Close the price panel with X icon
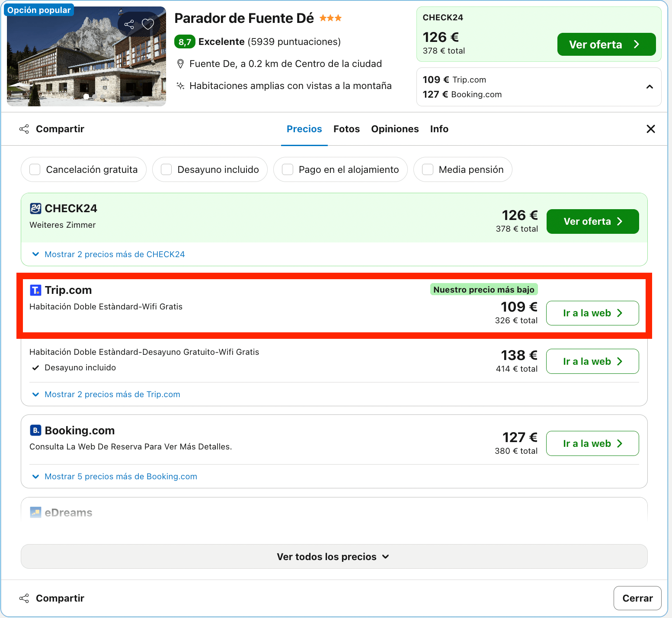The width and height of the screenshot is (672, 618). coord(651,129)
